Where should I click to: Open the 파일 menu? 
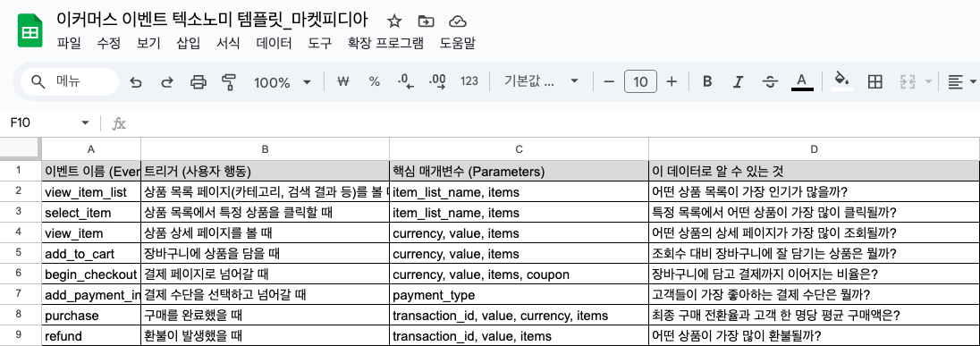[x=69, y=43]
